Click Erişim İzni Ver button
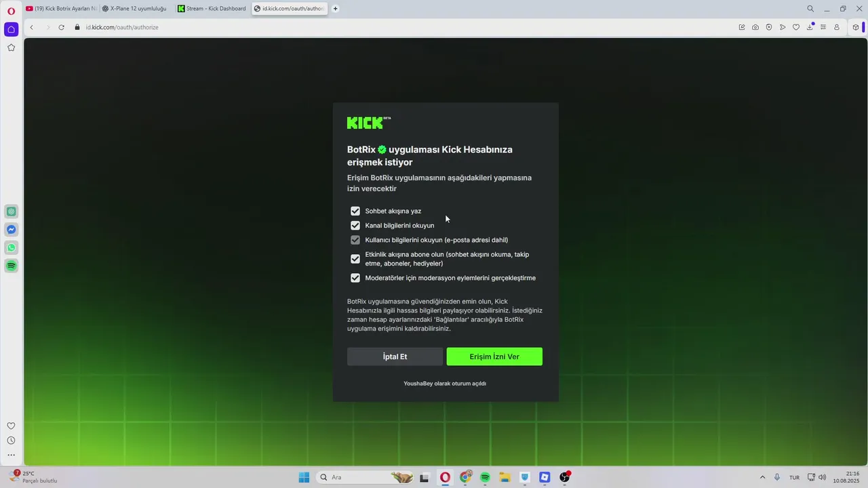 click(494, 357)
